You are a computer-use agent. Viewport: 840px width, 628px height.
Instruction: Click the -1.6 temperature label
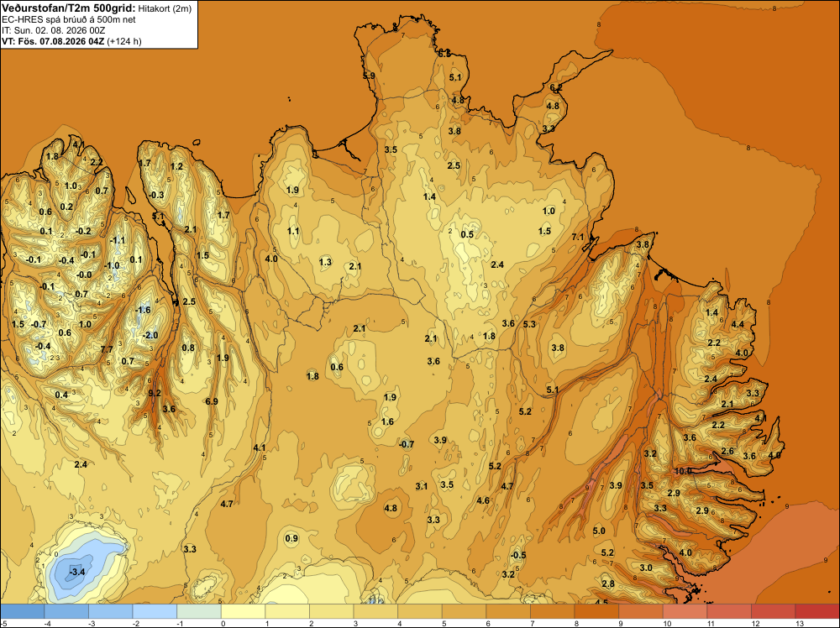[x=143, y=310]
